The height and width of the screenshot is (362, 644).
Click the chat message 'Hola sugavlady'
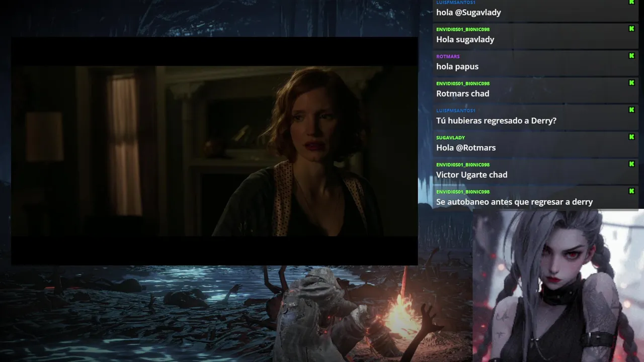[465, 40]
